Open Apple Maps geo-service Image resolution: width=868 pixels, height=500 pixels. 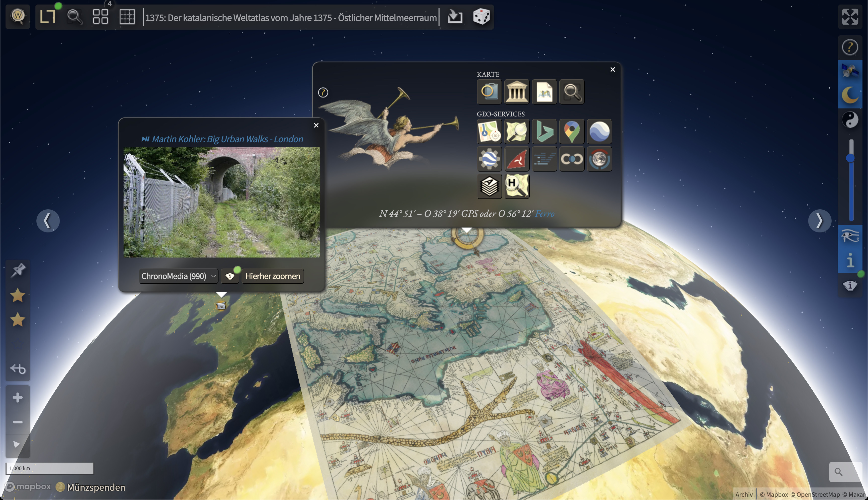point(489,132)
